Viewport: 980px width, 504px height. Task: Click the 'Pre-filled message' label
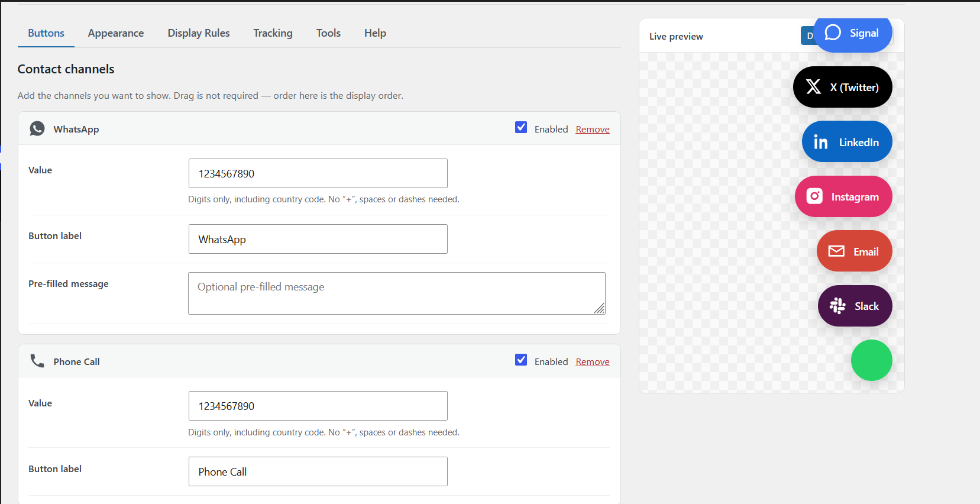pos(69,283)
